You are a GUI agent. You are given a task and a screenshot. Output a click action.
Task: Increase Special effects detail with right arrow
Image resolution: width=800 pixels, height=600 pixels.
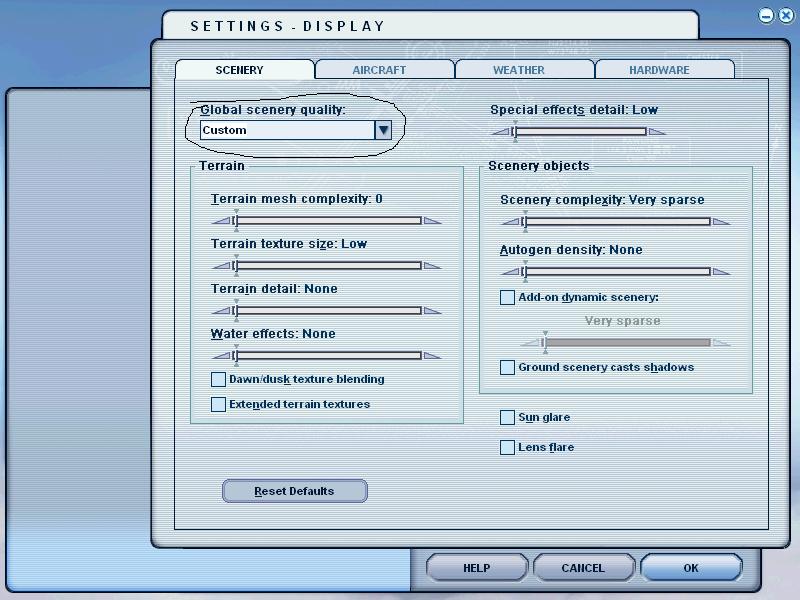point(657,132)
